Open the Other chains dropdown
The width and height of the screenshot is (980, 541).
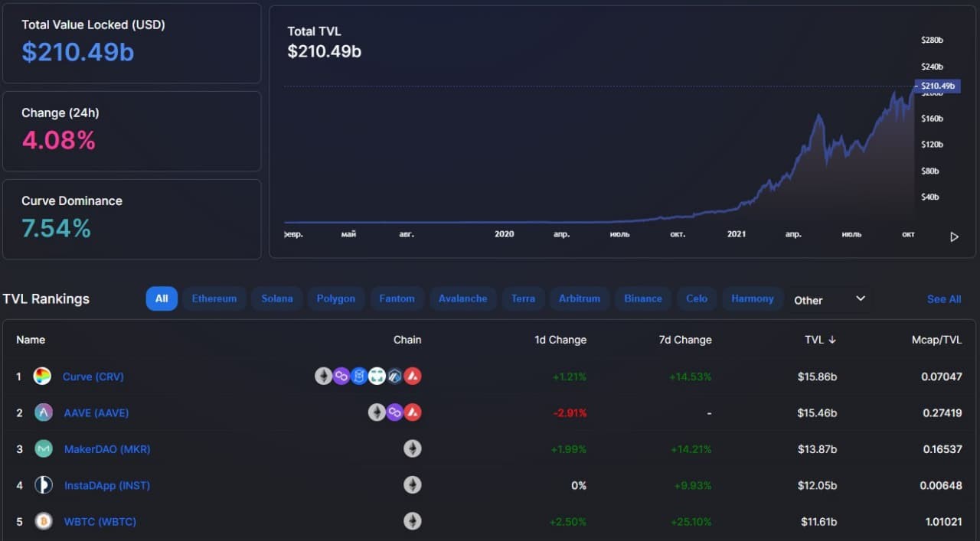(x=830, y=299)
